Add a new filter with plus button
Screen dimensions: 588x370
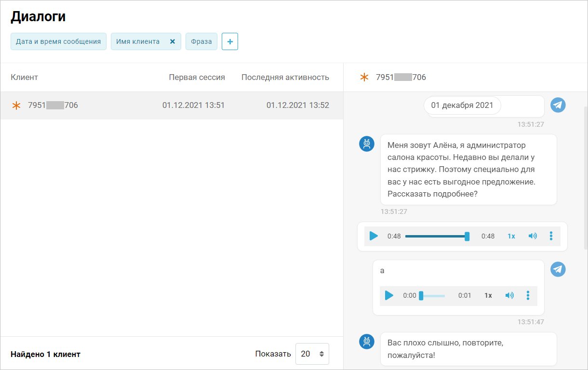(230, 41)
